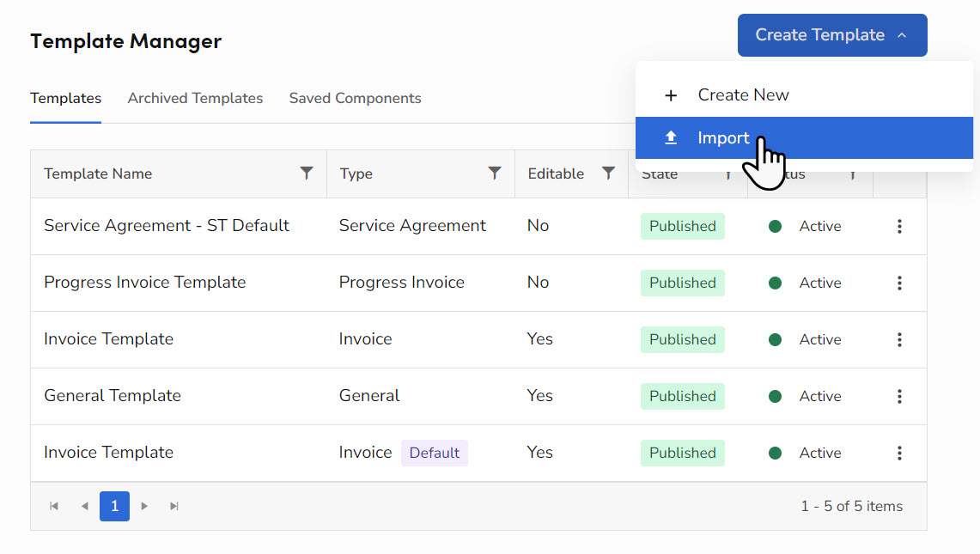The height and width of the screenshot is (554, 980).
Task: Click the upload icon next to Import
Action: tap(671, 137)
